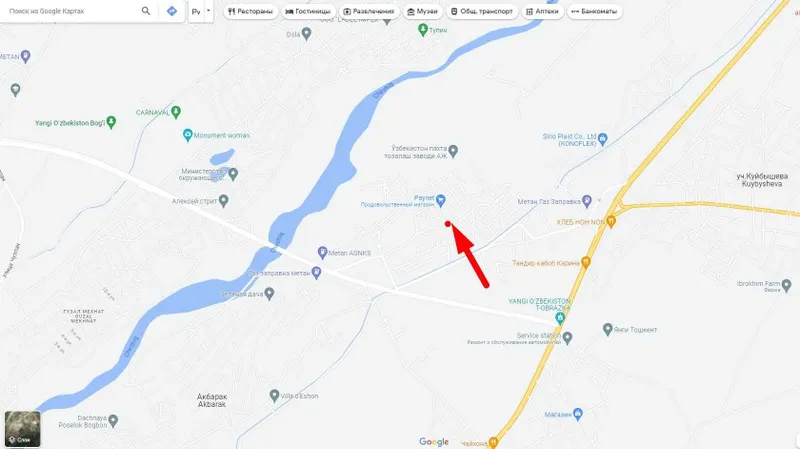Image resolution: width=800 pixels, height=449 pixels.
Task: Select the Paynet store marker
Action: (x=441, y=200)
